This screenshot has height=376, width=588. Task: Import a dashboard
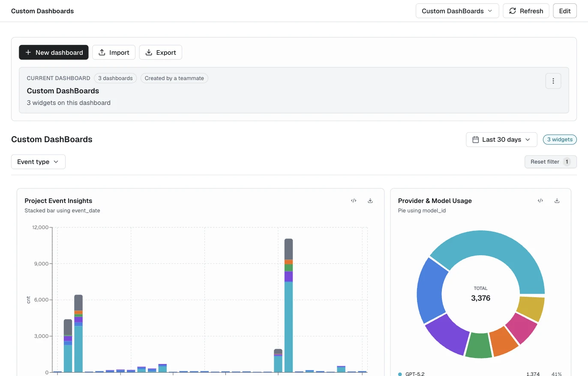point(114,52)
